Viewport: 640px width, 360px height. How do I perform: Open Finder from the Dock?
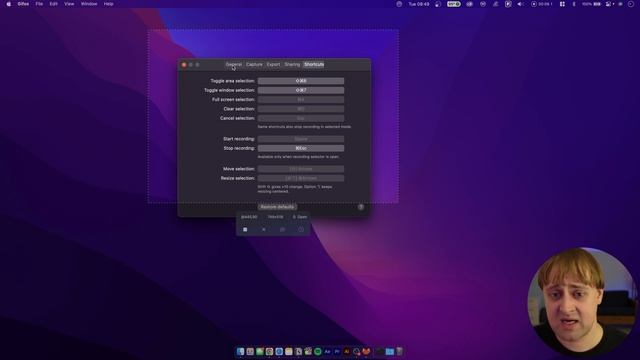click(240, 351)
